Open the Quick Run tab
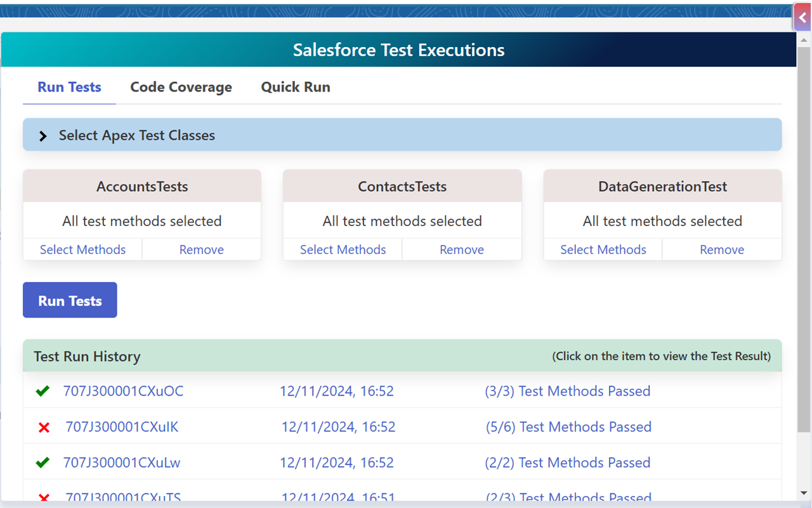 [x=295, y=87]
